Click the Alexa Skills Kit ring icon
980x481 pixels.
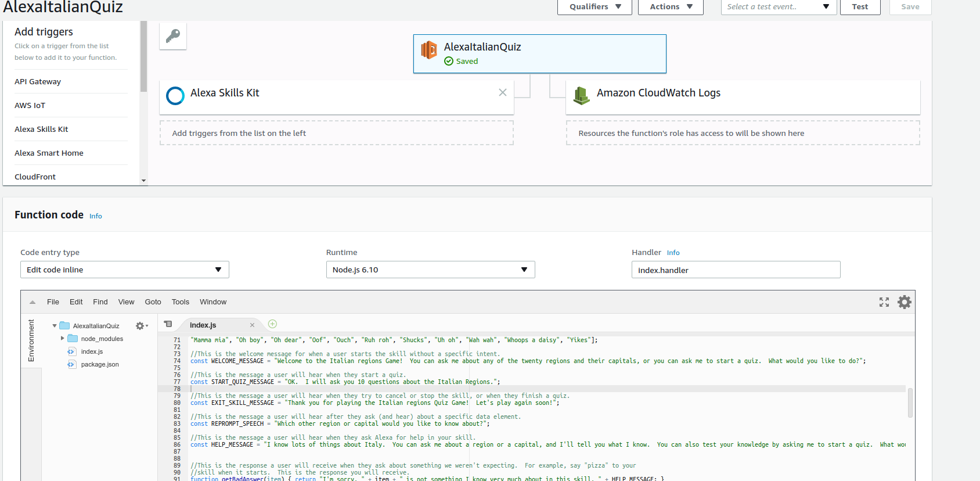pyautogui.click(x=175, y=95)
